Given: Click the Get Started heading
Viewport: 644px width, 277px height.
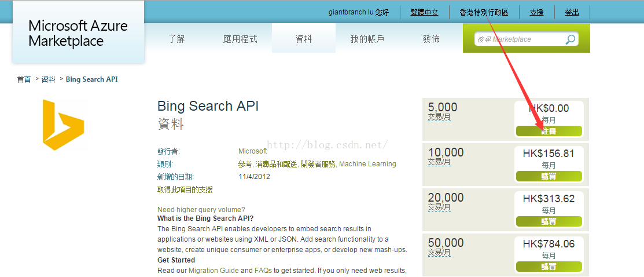Looking at the screenshot, I should [x=176, y=260].
